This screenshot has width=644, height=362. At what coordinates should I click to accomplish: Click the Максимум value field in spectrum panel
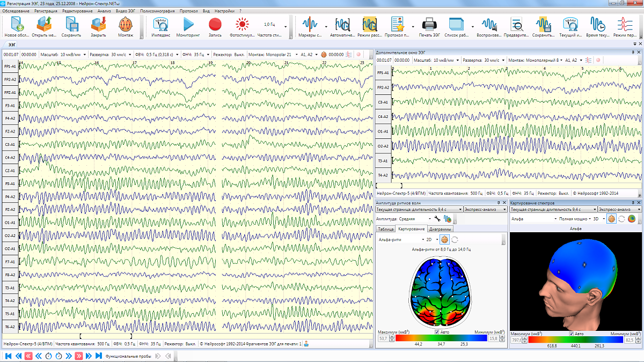pos(517,339)
